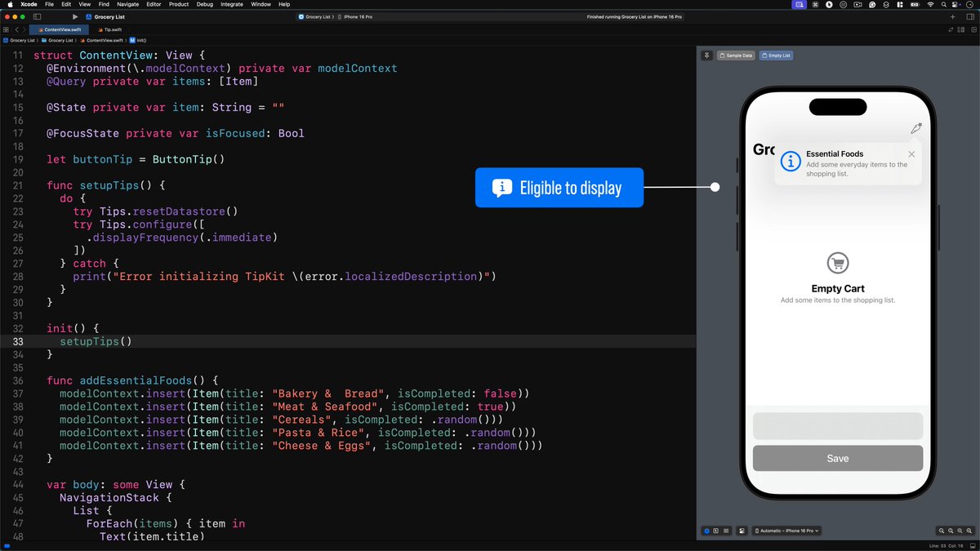Image resolution: width=980 pixels, height=551 pixels.
Task: Click the blue info icon in tip
Action: click(790, 162)
